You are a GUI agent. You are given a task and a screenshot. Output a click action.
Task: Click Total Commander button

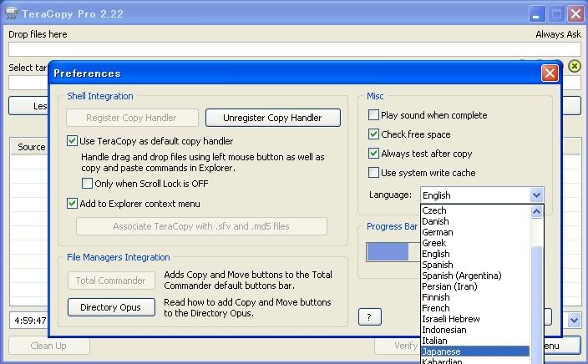[111, 281]
